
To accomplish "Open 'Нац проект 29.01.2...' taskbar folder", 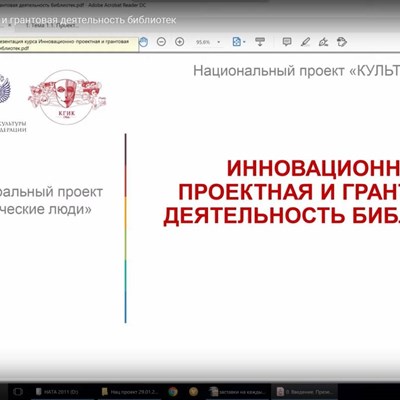I will point(130,392).
